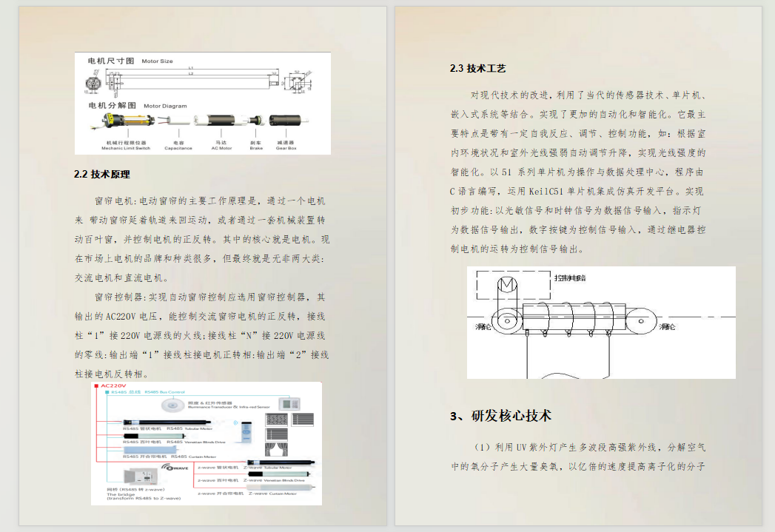Screen dimensions: 775x532
Task: Click the "RS485 Curtain Motor" label
Action: point(193,457)
